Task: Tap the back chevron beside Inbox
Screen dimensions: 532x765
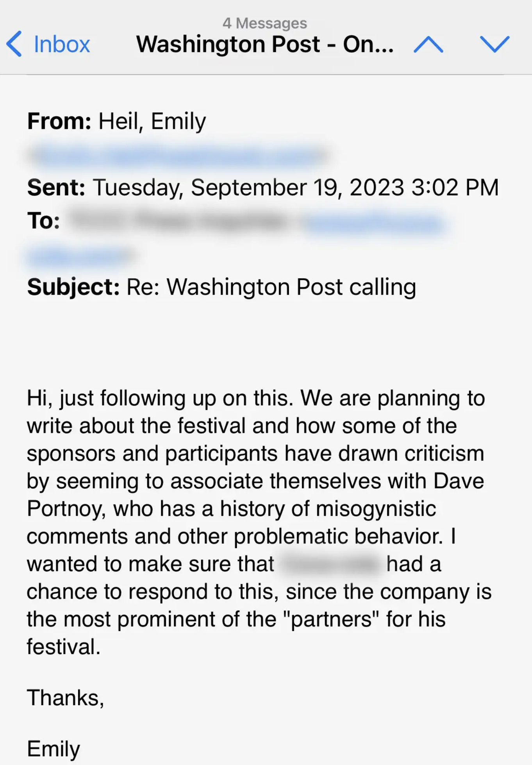Action: (x=14, y=44)
